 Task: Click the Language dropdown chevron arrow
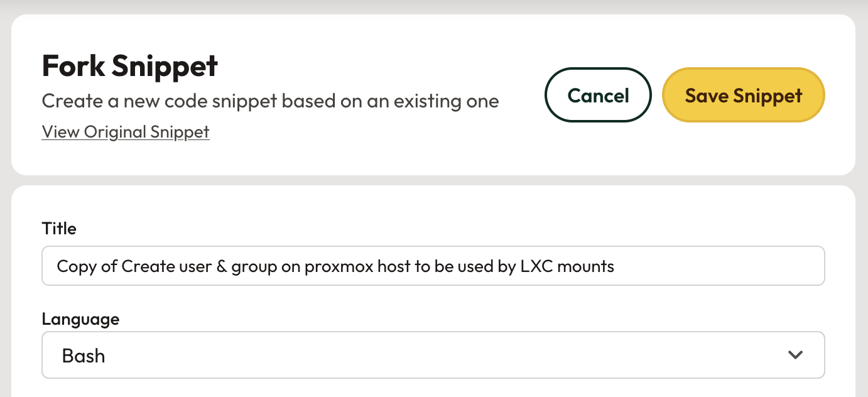pos(795,355)
